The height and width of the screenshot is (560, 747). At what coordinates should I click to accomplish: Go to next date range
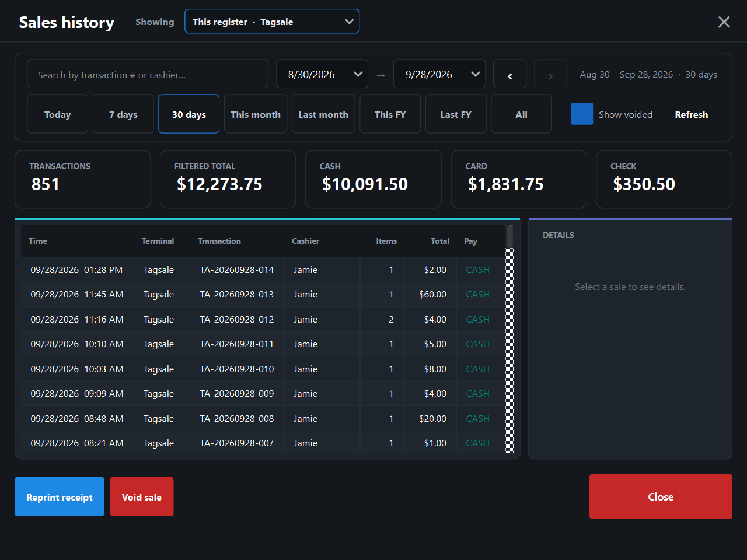(x=550, y=74)
